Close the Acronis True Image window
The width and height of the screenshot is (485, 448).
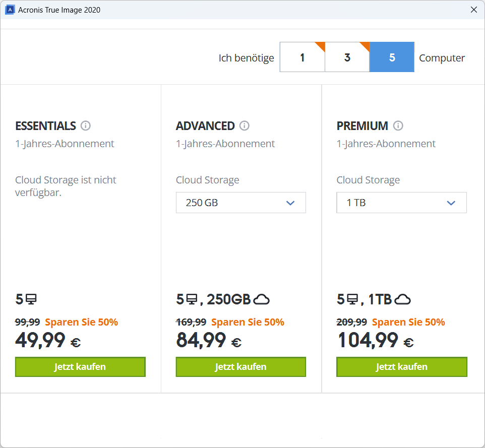(473, 10)
